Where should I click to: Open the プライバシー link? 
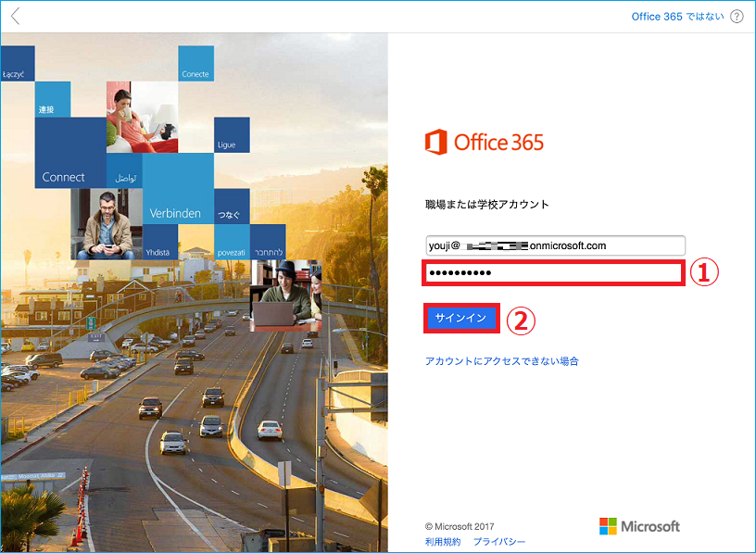[x=499, y=542]
